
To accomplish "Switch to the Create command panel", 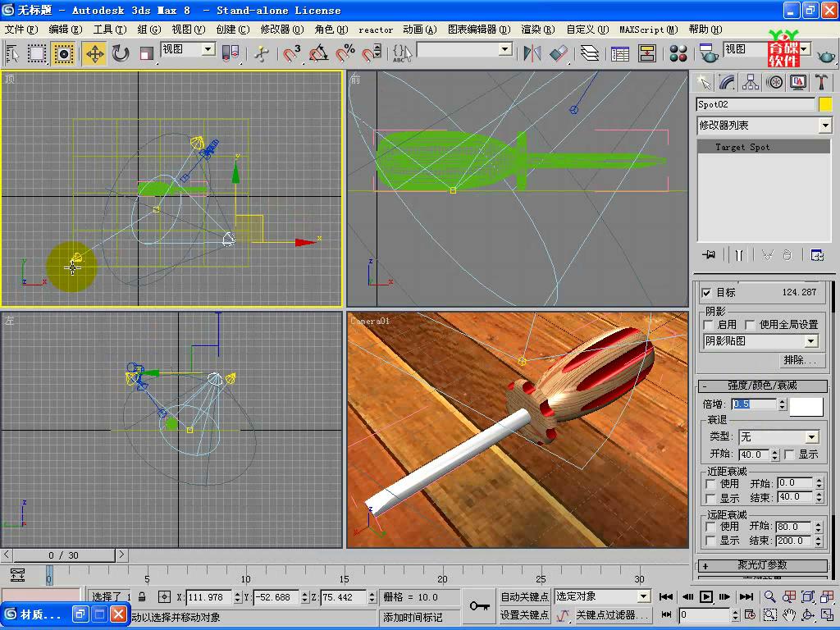I will click(704, 83).
